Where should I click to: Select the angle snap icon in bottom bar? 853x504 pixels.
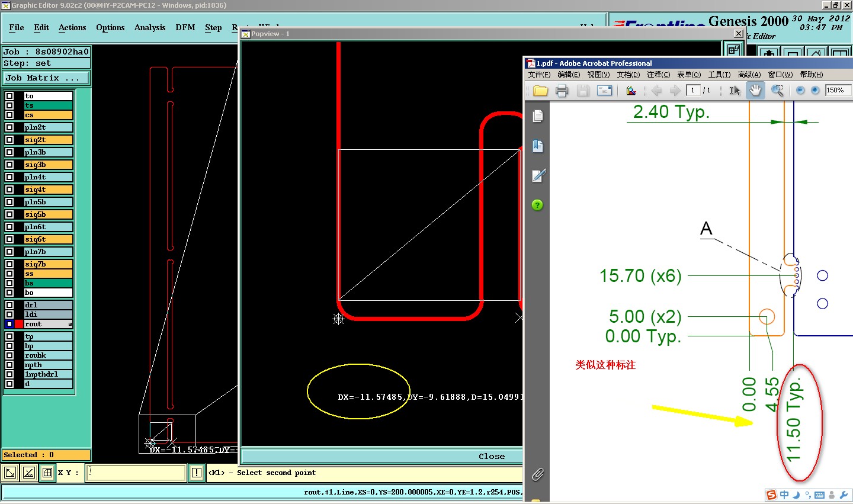(x=28, y=473)
